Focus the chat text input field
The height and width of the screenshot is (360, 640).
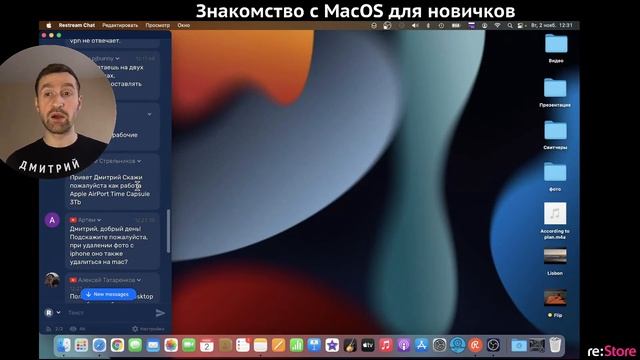point(108,313)
